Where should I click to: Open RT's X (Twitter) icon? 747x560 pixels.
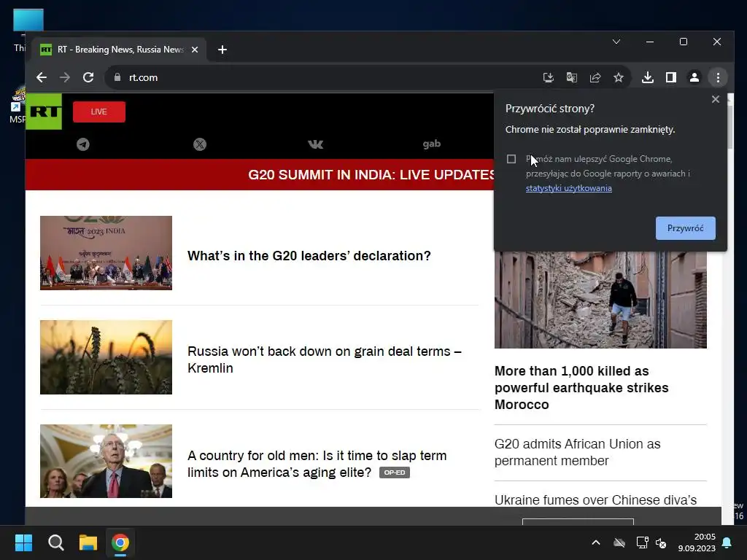point(200,144)
